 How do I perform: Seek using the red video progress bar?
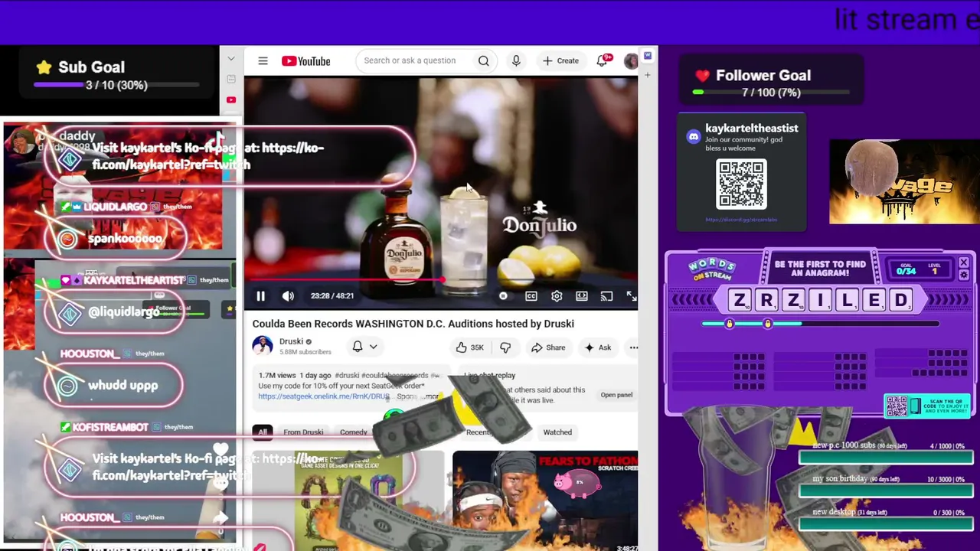[440, 281]
